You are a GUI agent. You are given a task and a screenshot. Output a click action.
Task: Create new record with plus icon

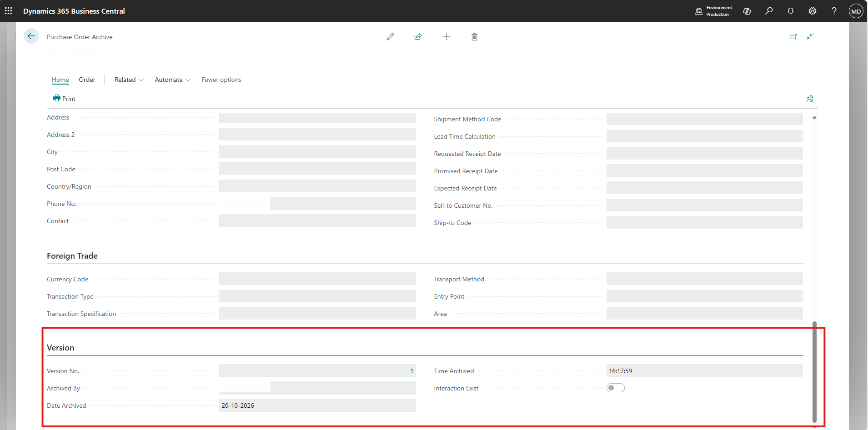coord(447,37)
